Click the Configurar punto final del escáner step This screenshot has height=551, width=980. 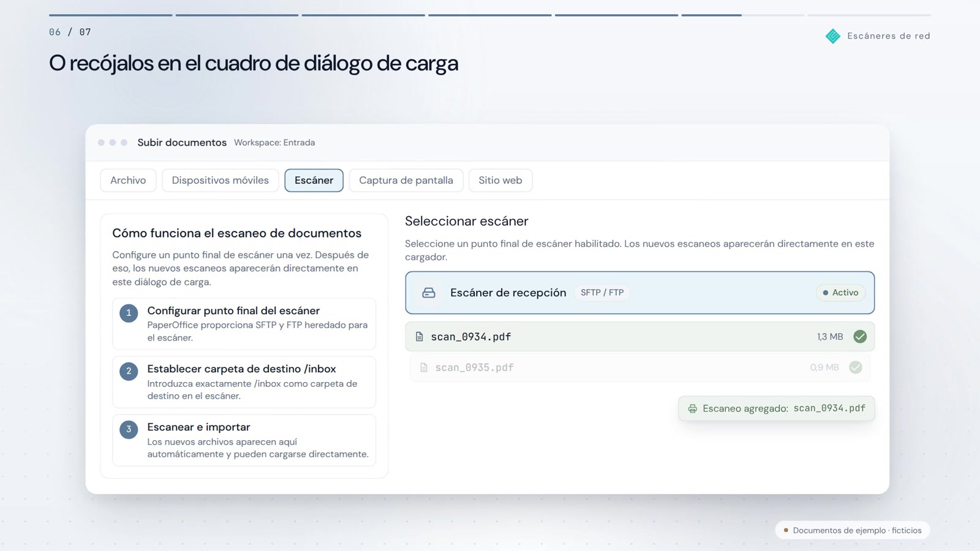pyautogui.click(x=244, y=324)
